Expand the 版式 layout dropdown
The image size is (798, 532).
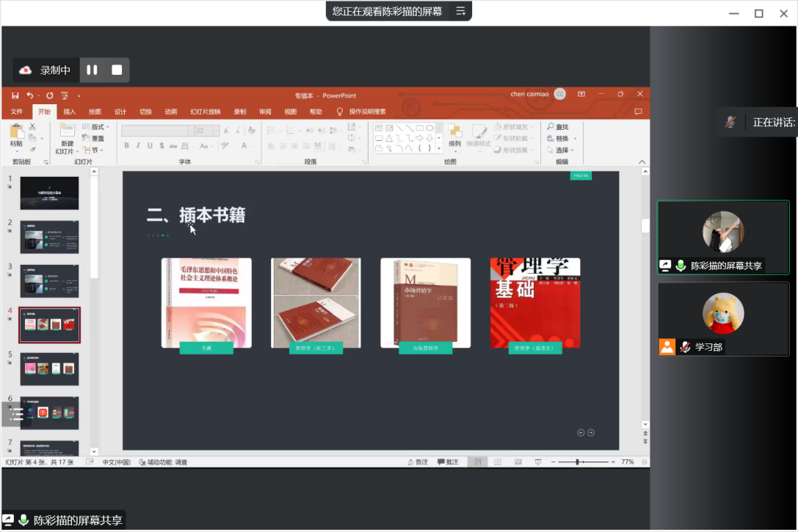click(x=96, y=127)
